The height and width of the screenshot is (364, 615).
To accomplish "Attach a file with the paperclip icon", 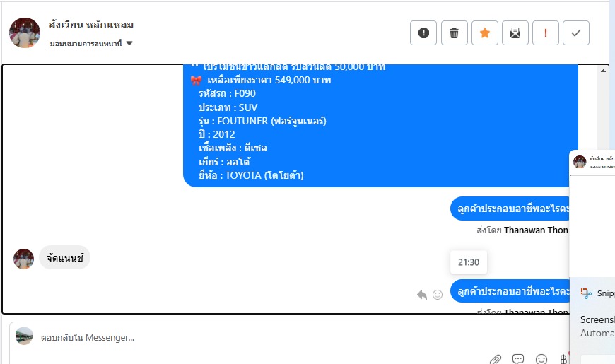I will point(496,359).
